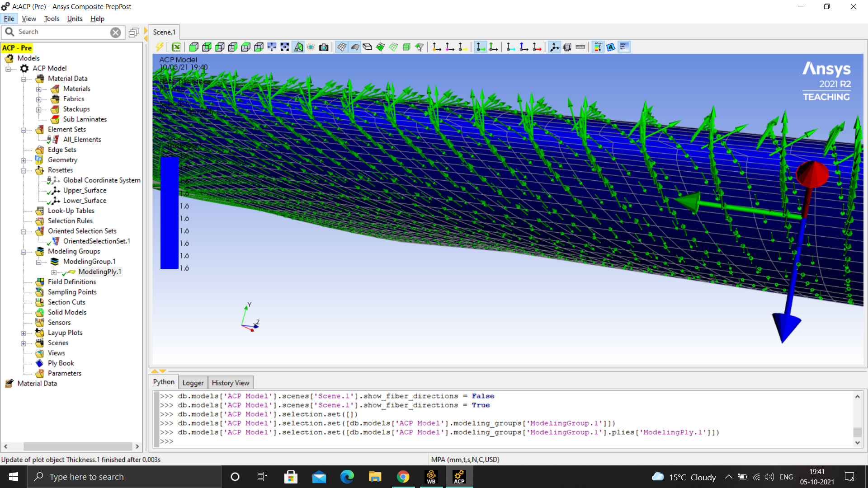Collapse the Material Data node
This screenshot has width=868, height=488.
point(24,79)
